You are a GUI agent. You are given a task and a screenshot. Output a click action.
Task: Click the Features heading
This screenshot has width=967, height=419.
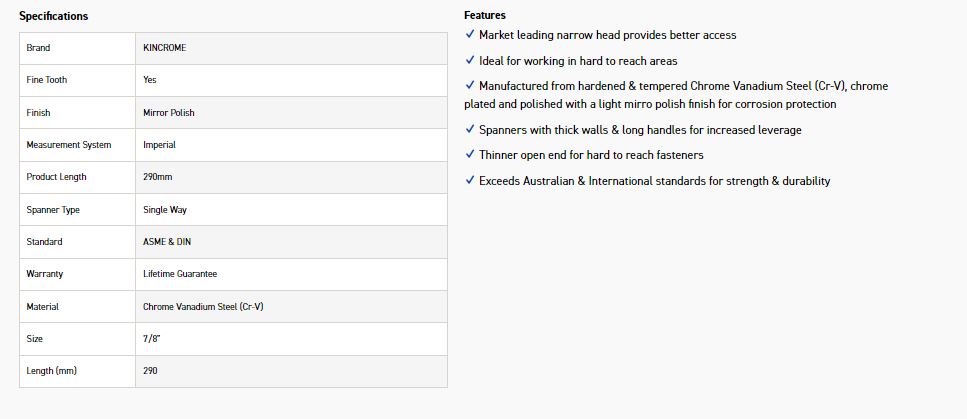485,15
